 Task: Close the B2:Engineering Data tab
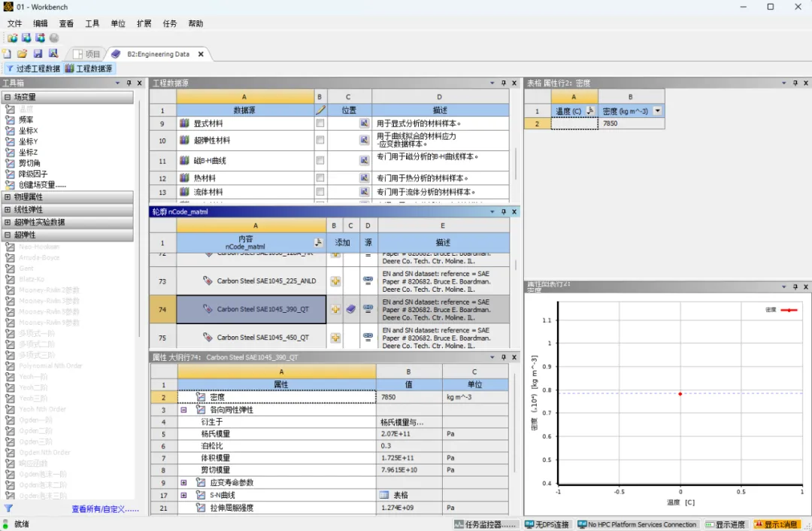[x=201, y=54]
